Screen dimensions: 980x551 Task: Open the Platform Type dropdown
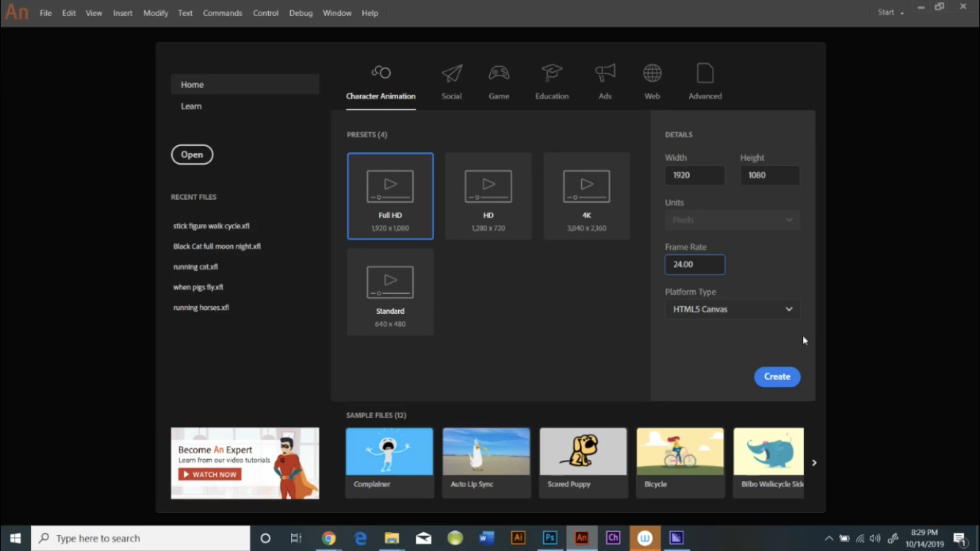pos(732,309)
